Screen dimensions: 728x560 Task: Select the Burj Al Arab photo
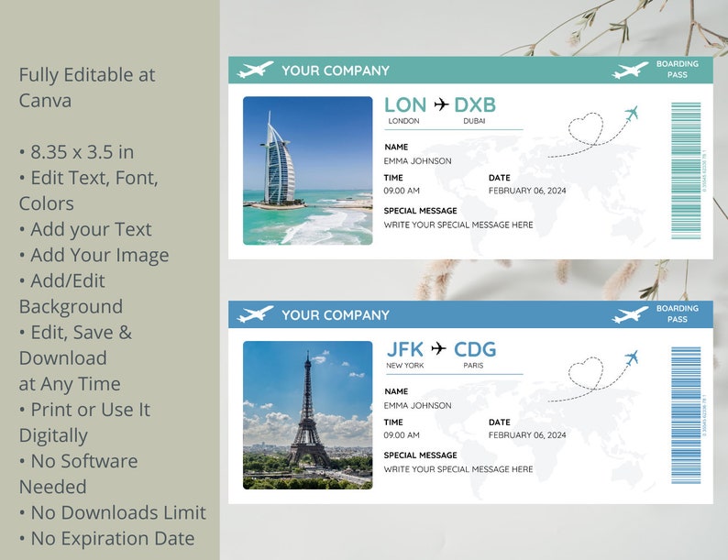(x=307, y=170)
